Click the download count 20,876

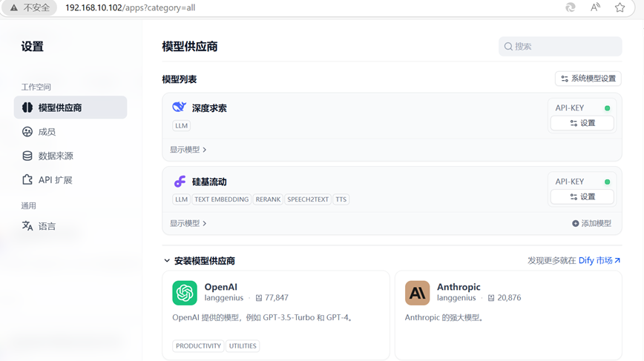(x=505, y=298)
